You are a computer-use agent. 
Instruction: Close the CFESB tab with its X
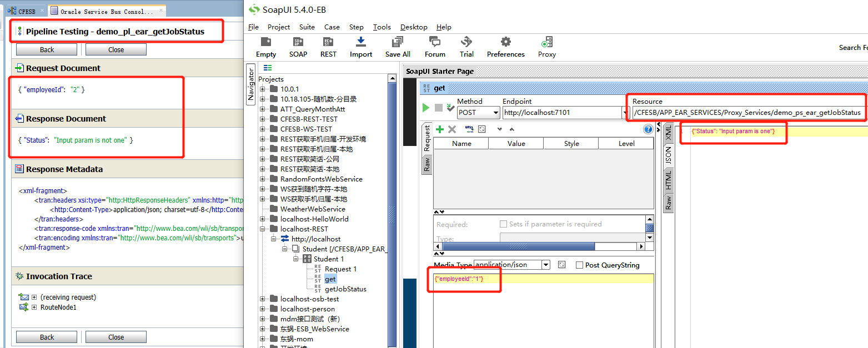[x=43, y=11]
